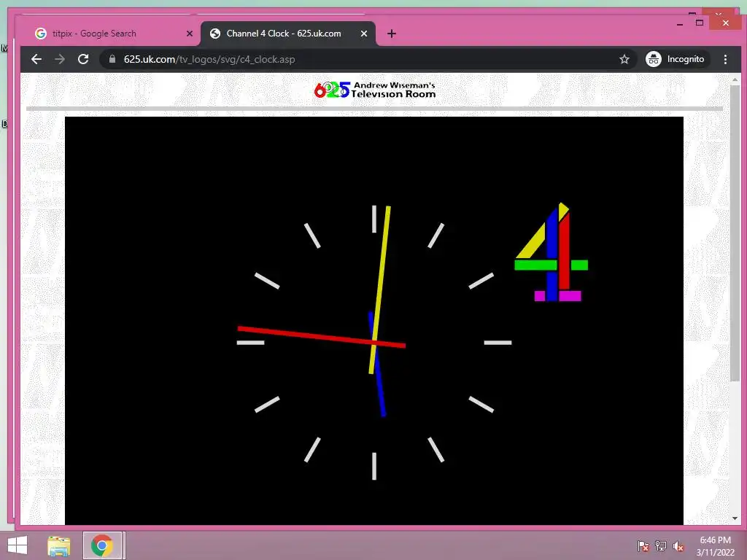
Task: Click the page scrollbar up arrow
Action: (x=735, y=79)
